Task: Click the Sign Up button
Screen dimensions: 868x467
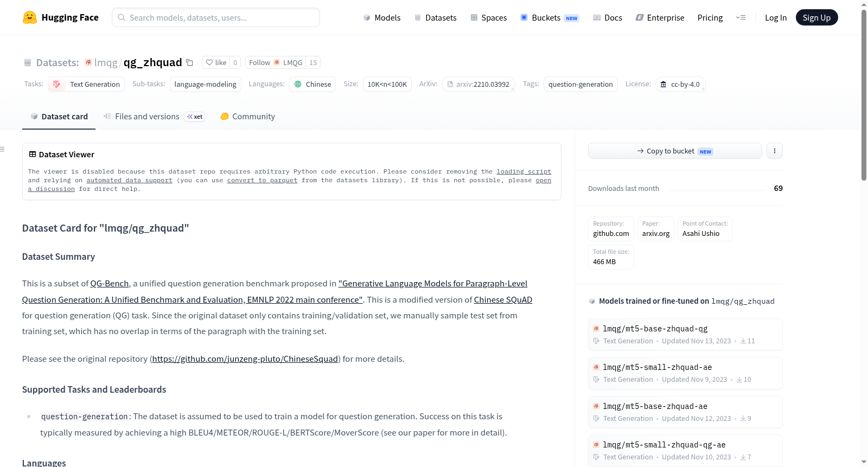Action: 817,17
